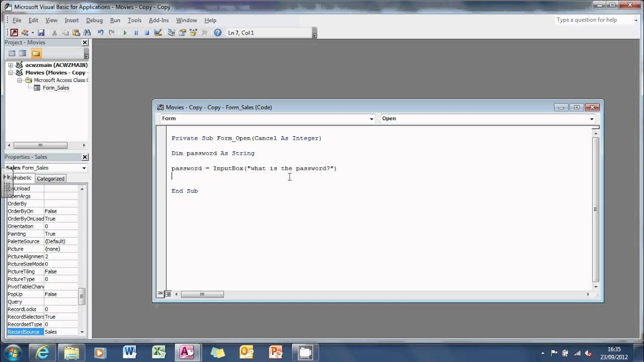Select the PopUp property row
This screenshot has width=644, height=362.
coord(43,294)
